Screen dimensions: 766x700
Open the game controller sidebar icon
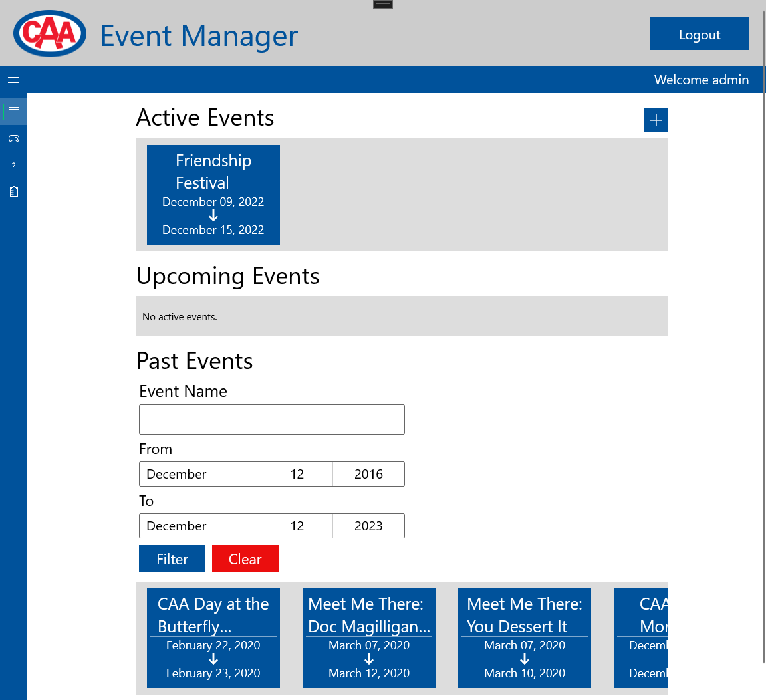[x=13, y=138]
